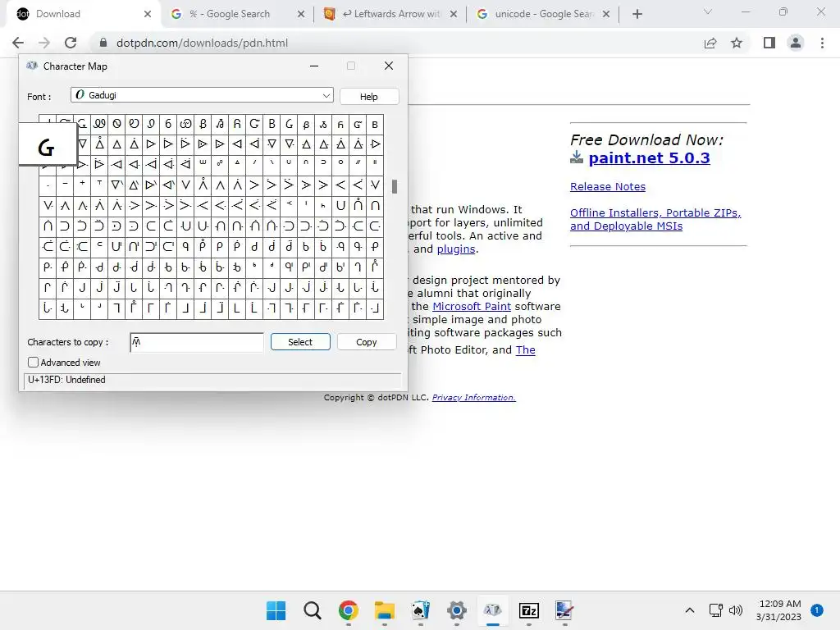Viewport: 840px width, 630px height.
Task: Switch to Leftwards Arrow tab
Action: click(390, 14)
